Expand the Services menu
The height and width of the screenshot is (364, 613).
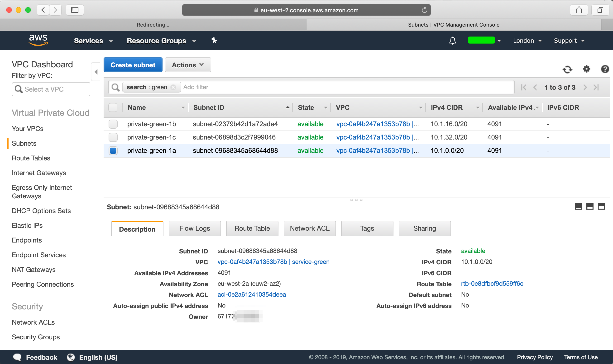93,41
